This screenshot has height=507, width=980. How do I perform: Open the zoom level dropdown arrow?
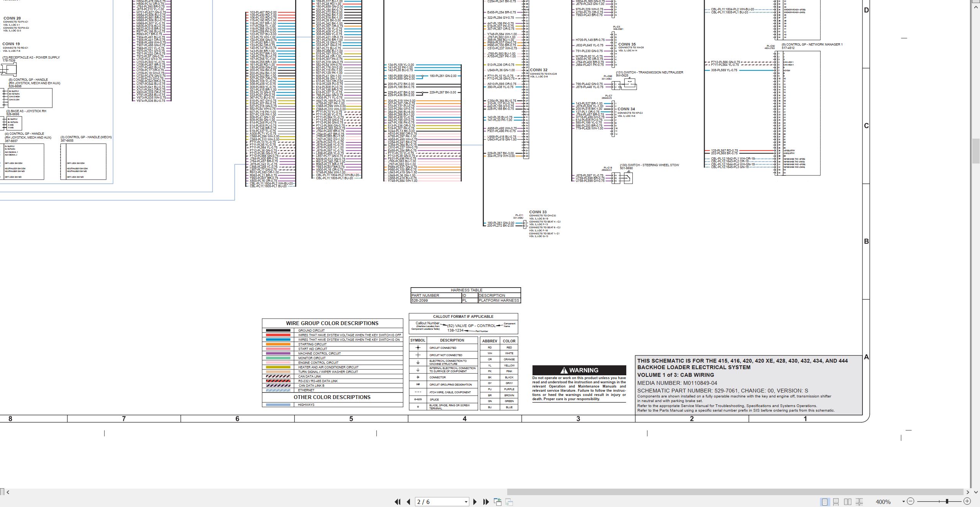pyautogui.click(x=903, y=502)
